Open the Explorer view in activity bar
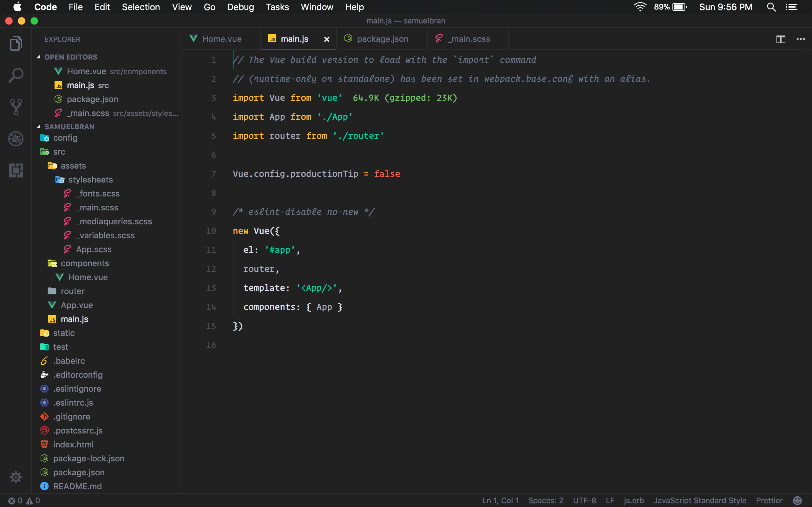The height and width of the screenshot is (507, 812). point(16,44)
